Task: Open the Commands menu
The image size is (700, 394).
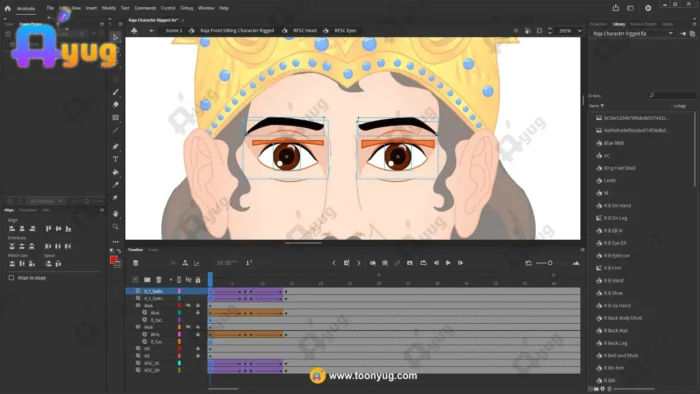Action: pyautogui.click(x=145, y=8)
